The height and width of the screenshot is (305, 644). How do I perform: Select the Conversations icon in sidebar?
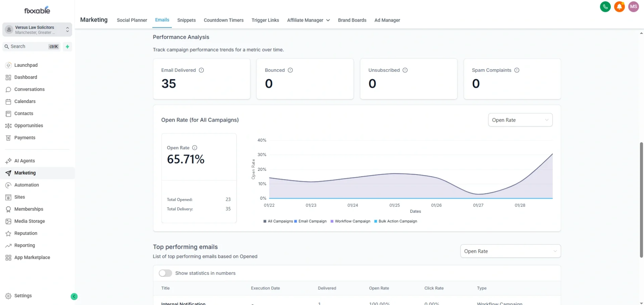tap(8, 89)
